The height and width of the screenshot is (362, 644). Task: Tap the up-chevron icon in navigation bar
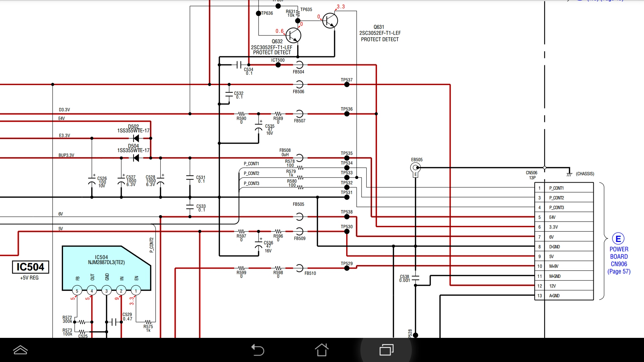pos(20,350)
